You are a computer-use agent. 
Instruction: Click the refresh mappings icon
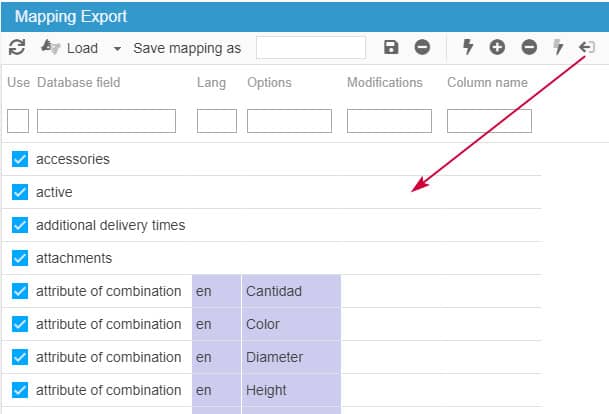click(x=16, y=47)
